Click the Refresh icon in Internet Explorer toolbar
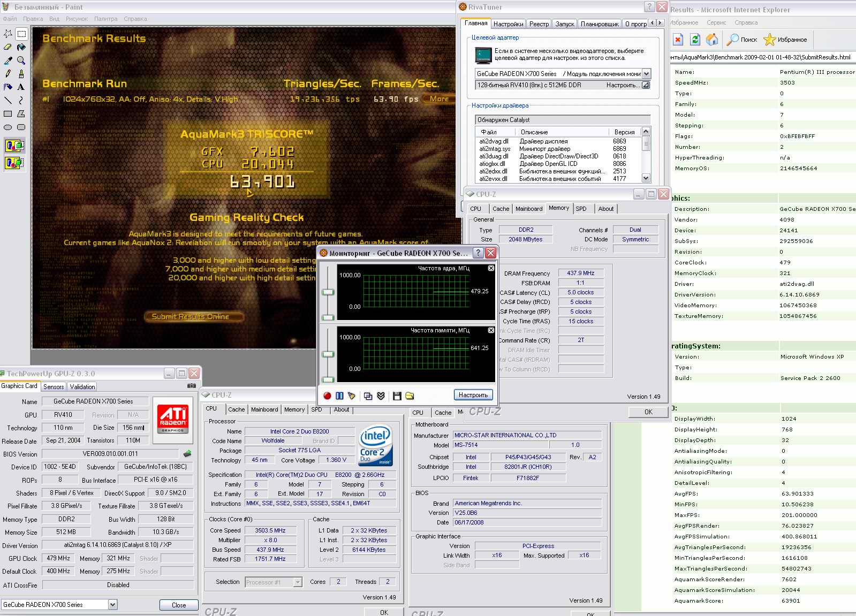The height and width of the screenshot is (616, 856). [x=695, y=40]
